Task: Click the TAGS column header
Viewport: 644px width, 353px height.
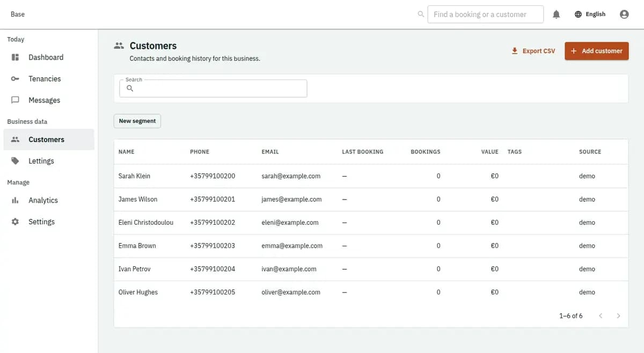Action: coord(514,152)
